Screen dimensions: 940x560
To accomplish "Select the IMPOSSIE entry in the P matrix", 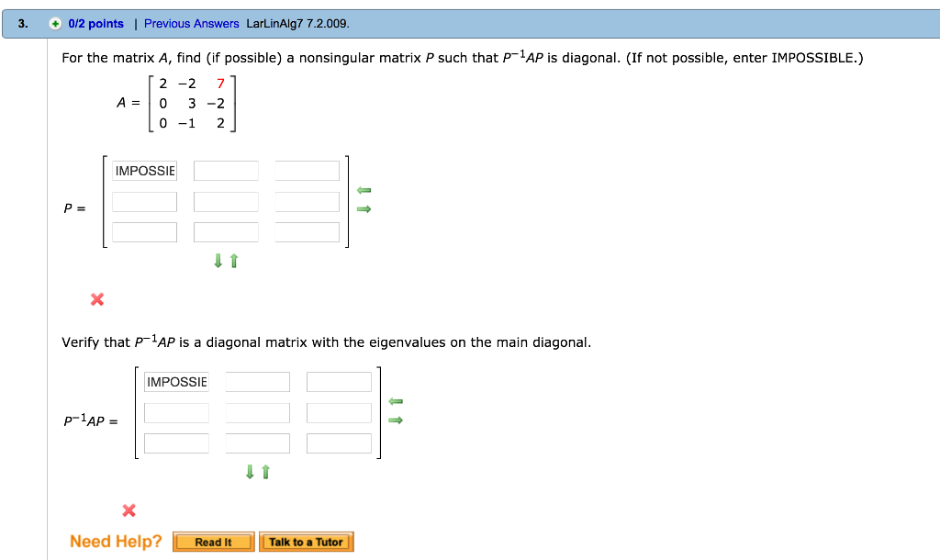I will pyautogui.click(x=144, y=170).
